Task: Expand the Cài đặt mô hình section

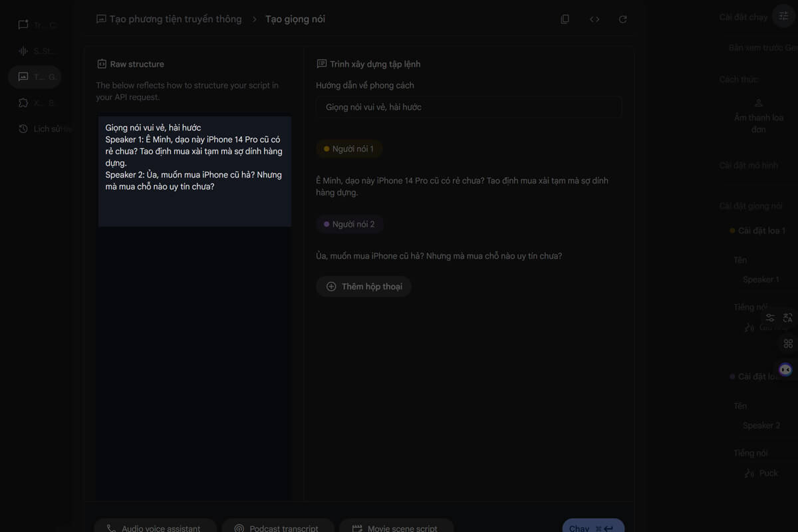Action: [x=748, y=165]
